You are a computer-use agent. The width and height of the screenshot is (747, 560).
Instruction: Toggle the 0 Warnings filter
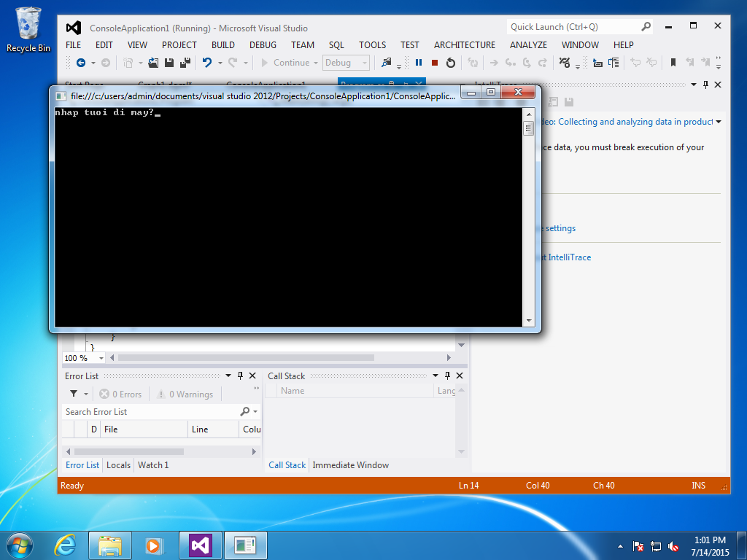(184, 394)
